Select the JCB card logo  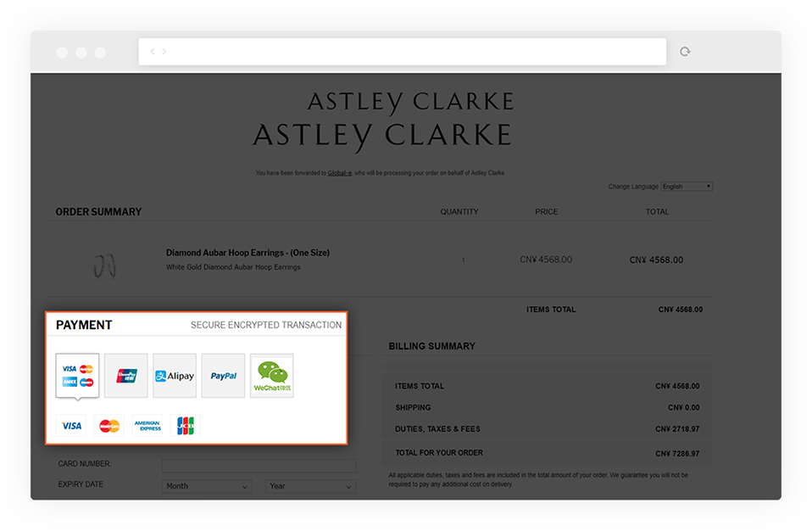pyautogui.click(x=186, y=426)
